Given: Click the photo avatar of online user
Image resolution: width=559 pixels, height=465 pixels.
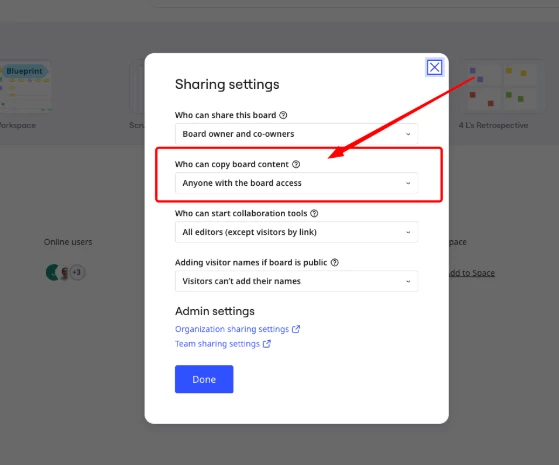Looking at the screenshot, I should [65, 273].
